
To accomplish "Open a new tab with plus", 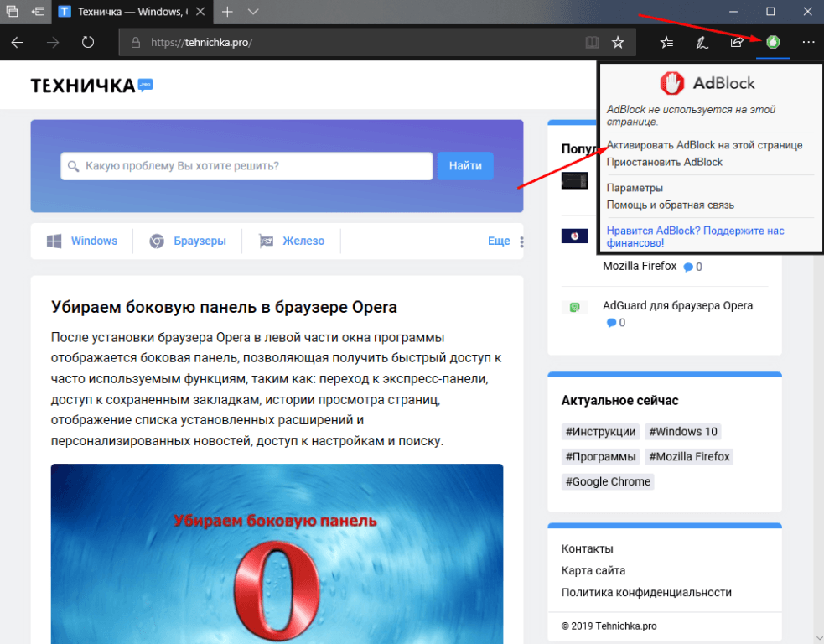I will [x=227, y=11].
